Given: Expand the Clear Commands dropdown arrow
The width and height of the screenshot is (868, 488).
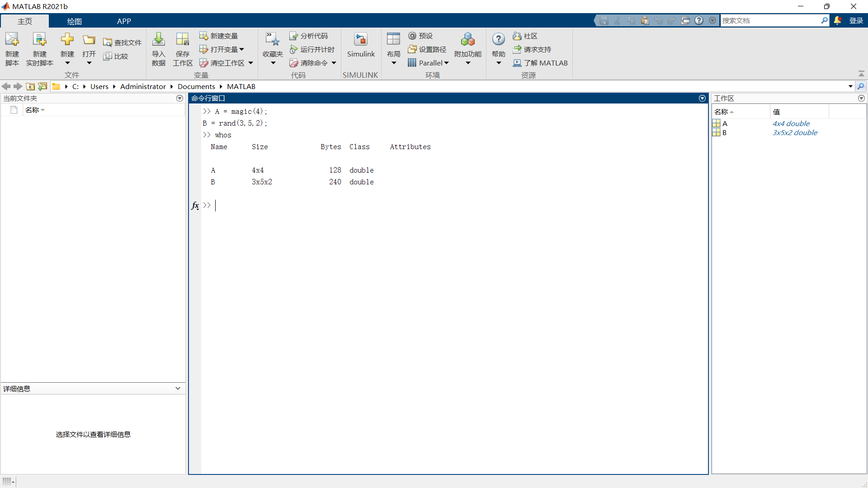Looking at the screenshot, I should (x=334, y=63).
